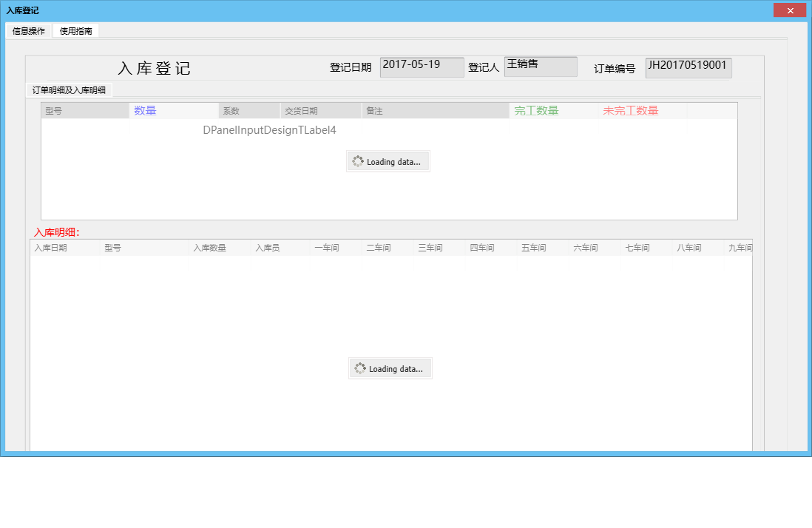Click the Loading data spinner in the order table

pos(388,160)
